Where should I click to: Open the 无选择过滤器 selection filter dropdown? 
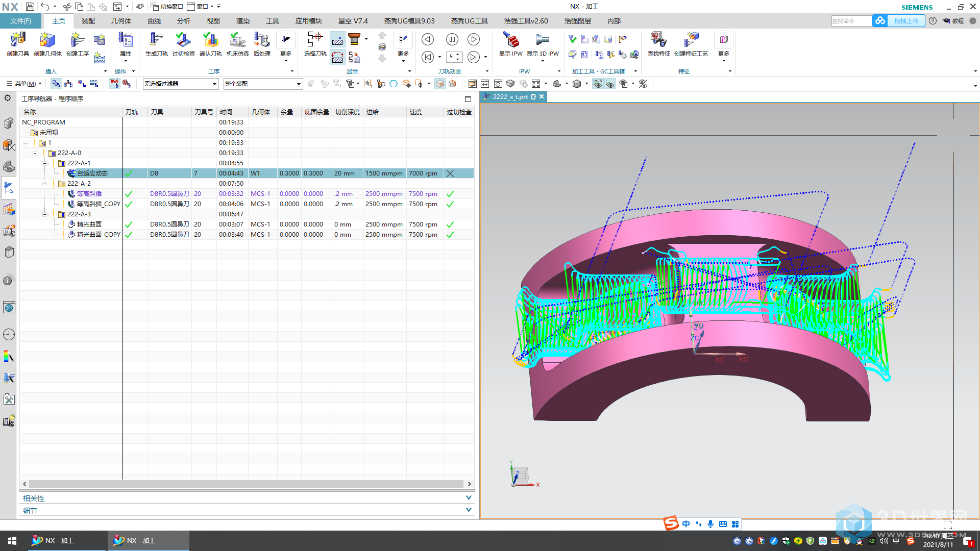tap(181, 84)
